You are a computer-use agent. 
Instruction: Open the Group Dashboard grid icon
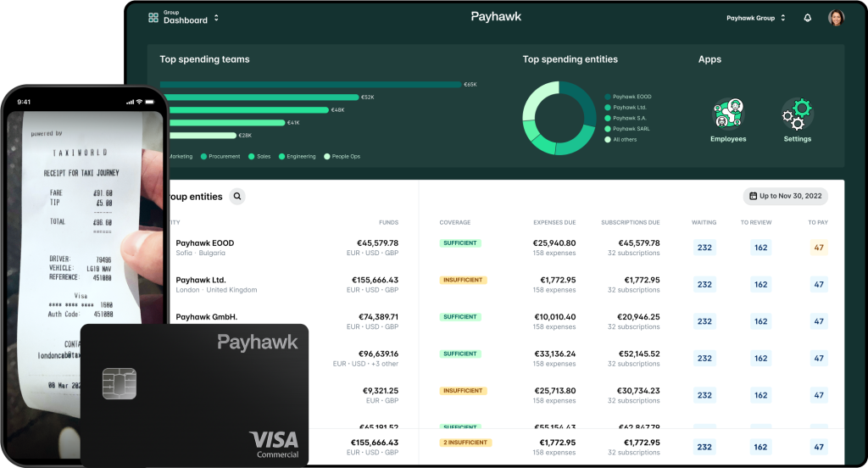[153, 18]
